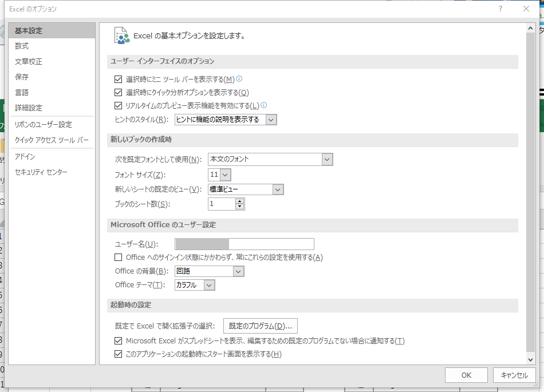Screen dimensions: 544x392
Task: Toggle 選択時にミニ ツール バーを表示する checkbox
Action: [x=119, y=80]
